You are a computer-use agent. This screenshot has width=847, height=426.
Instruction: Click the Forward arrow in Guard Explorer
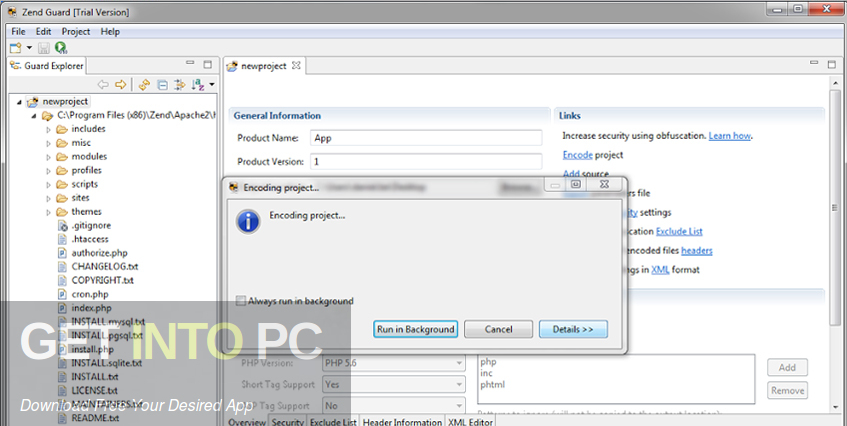(x=120, y=85)
